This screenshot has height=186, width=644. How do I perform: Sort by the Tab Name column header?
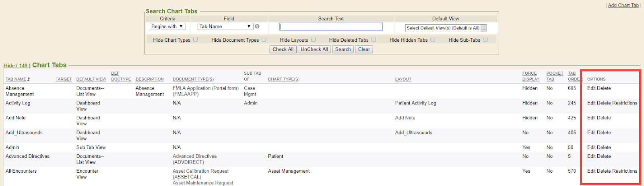pos(16,79)
